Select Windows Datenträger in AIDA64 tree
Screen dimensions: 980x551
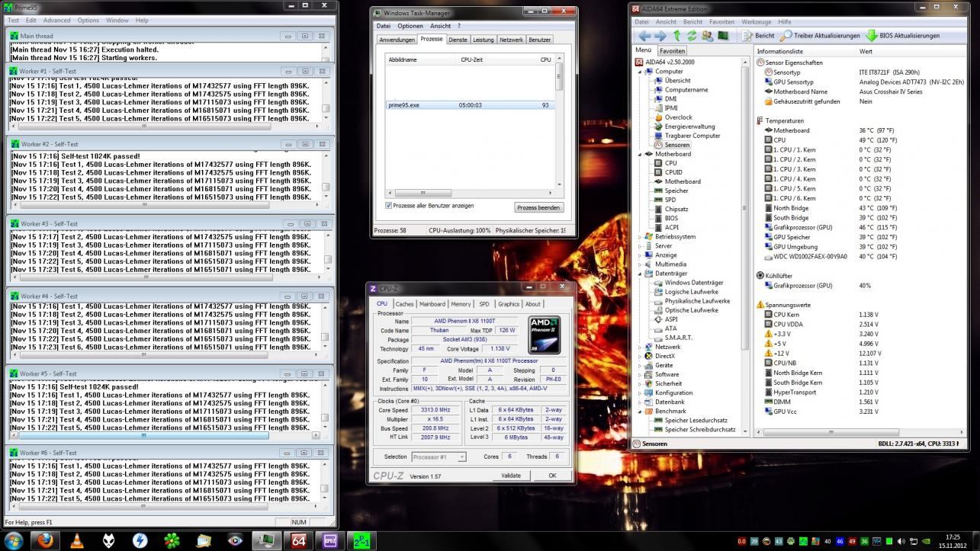[693, 283]
